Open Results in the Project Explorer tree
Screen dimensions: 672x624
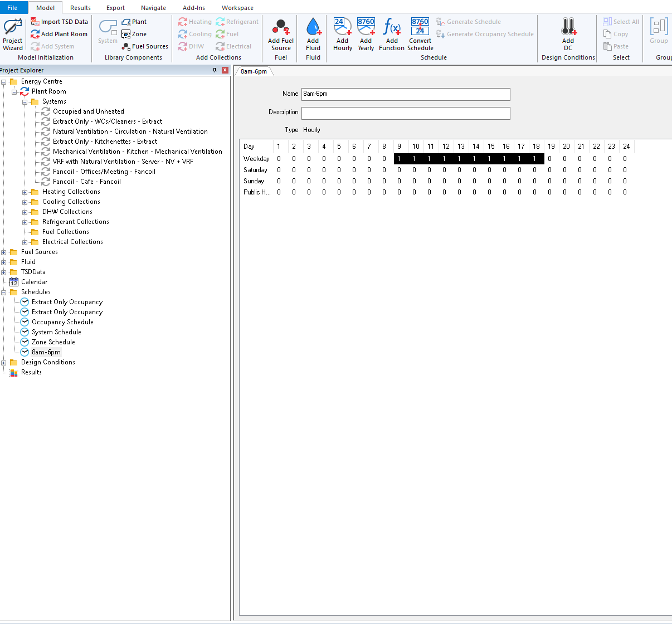pyautogui.click(x=31, y=372)
